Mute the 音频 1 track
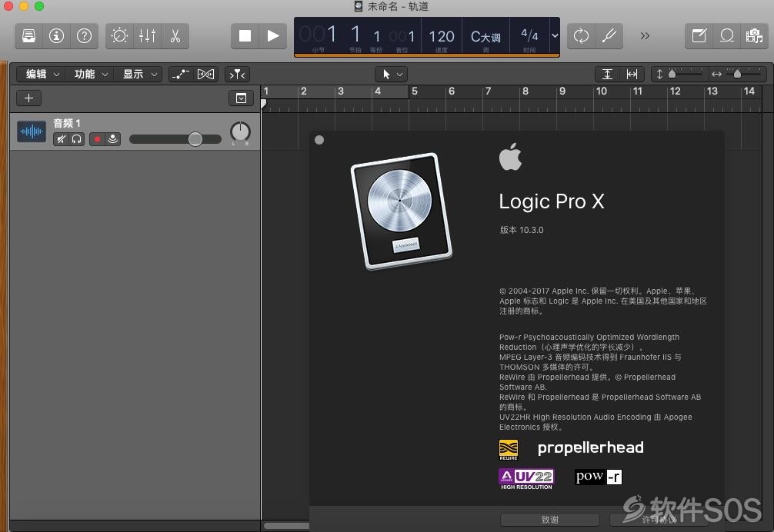774x532 pixels. (61, 139)
